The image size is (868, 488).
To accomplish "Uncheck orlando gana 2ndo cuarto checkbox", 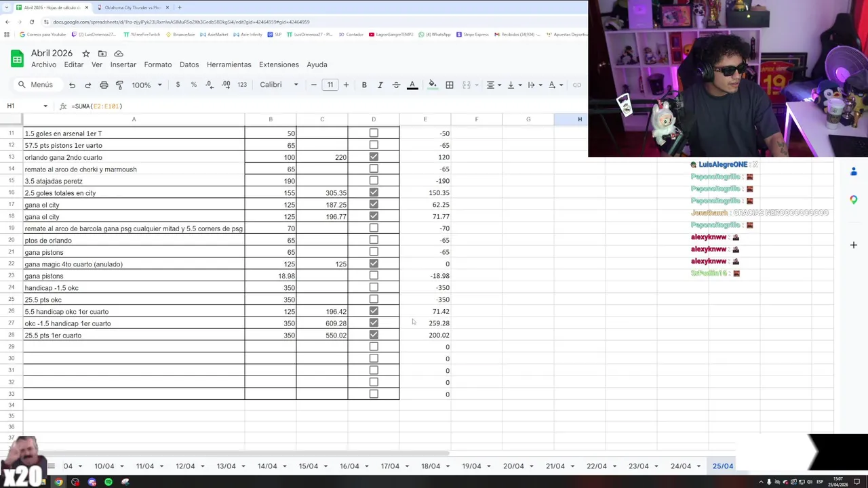I will (374, 157).
